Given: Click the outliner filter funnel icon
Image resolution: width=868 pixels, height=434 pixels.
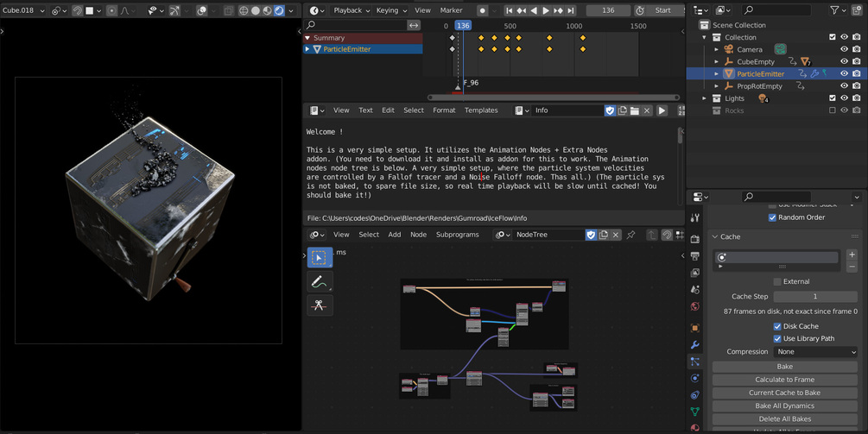Looking at the screenshot, I should coord(834,10).
